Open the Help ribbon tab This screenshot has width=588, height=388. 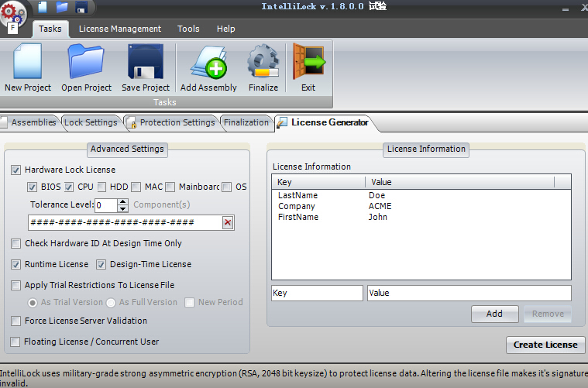225,29
